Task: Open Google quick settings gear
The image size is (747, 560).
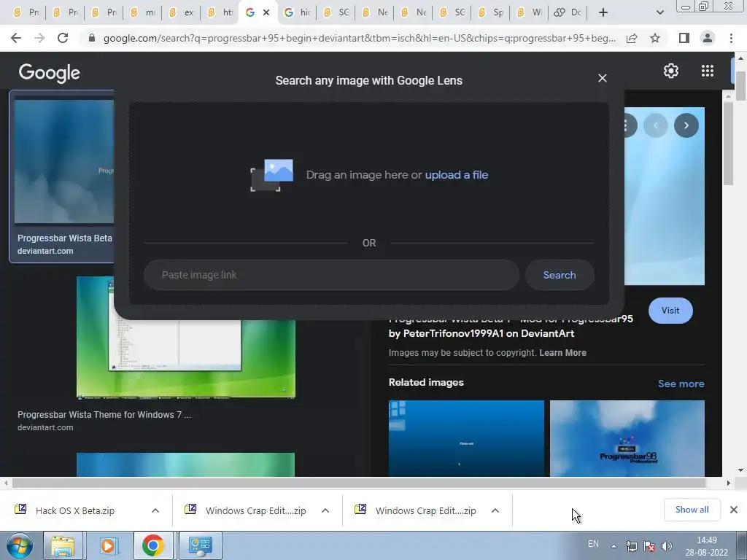Action: click(x=671, y=71)
